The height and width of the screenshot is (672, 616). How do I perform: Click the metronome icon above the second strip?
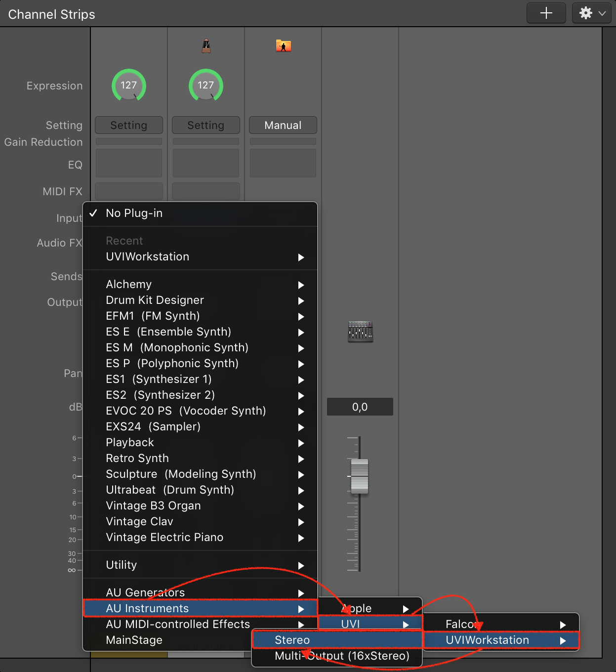pos(206,46)
